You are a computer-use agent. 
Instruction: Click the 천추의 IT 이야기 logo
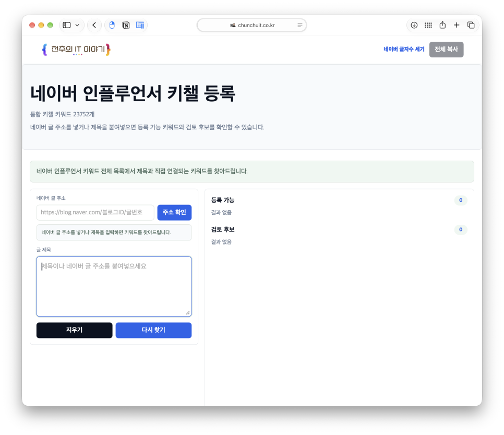tap(76, 50)
